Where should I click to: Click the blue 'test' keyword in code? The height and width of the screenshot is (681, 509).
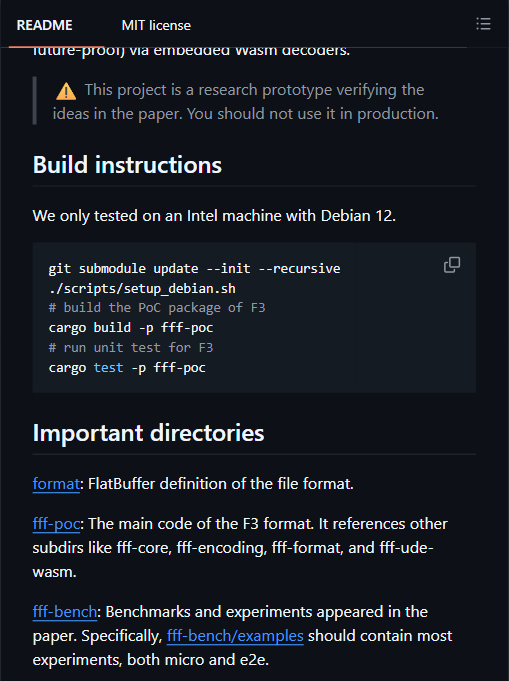pos(108,367)
